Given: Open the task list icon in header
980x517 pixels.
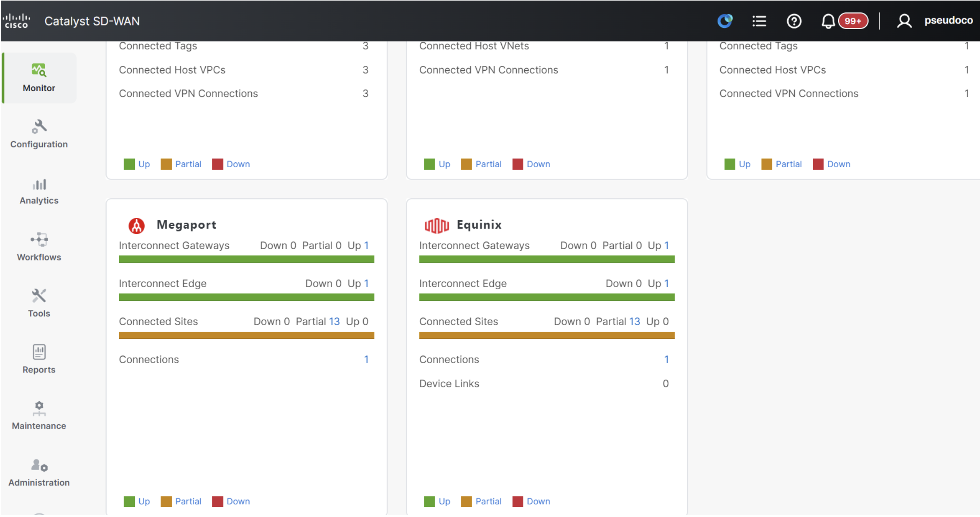Looking at the screenshot, I should (x=759, y=21).
